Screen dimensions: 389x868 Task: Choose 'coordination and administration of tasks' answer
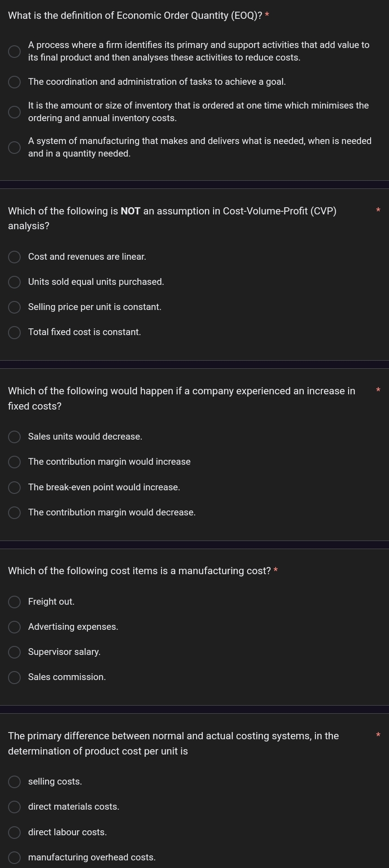click(14, 82)
